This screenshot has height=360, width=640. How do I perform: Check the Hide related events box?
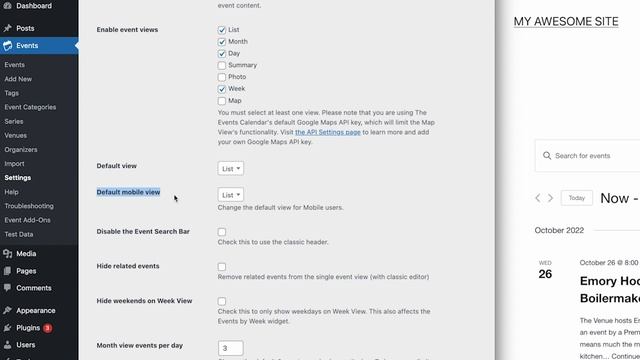222,267
